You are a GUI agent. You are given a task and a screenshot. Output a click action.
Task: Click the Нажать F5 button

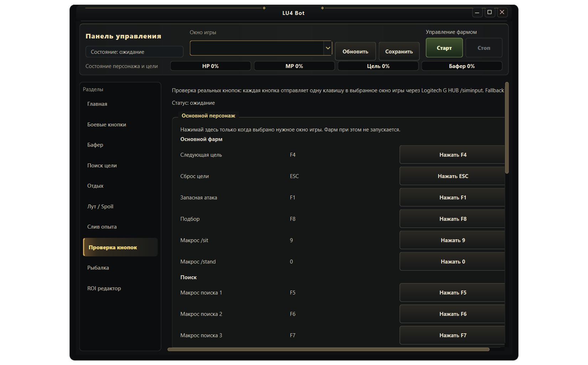(452, 292)
